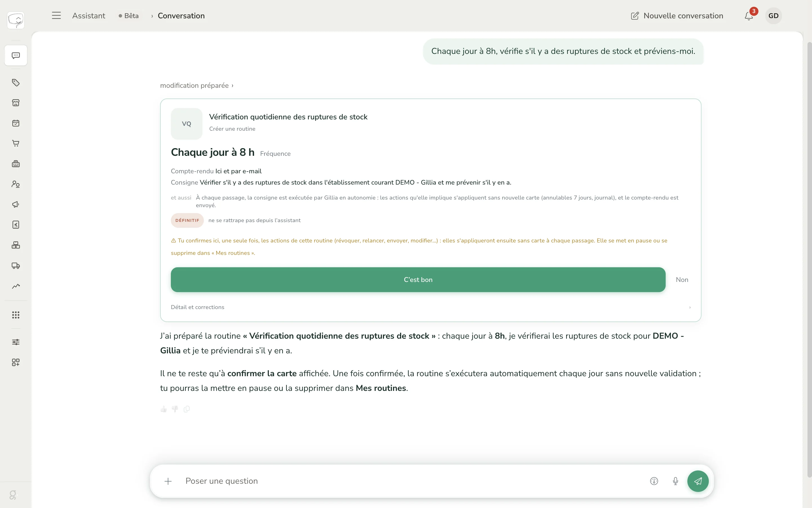Click the stacked boxes inventory icon

(16, 245)
